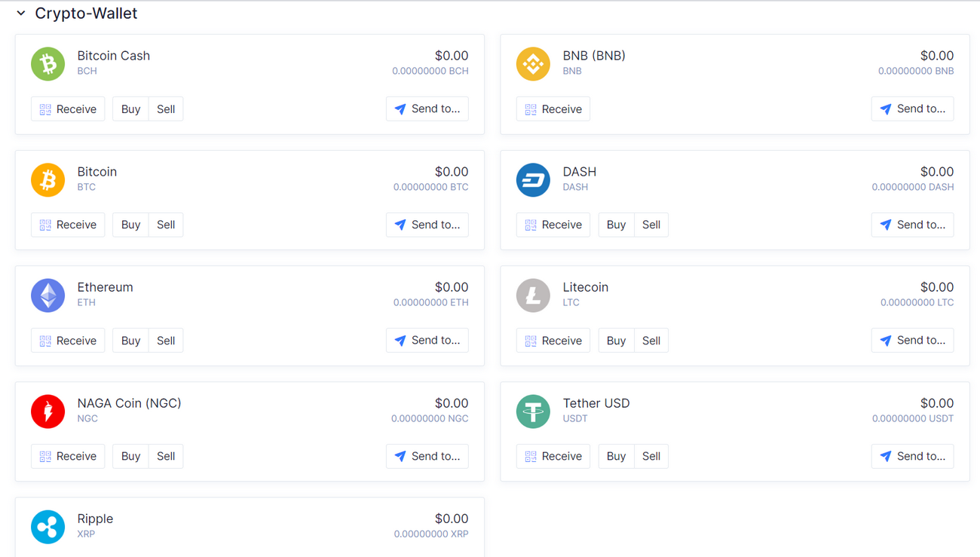Click the Bitcoin Cash coin logo

47,63
